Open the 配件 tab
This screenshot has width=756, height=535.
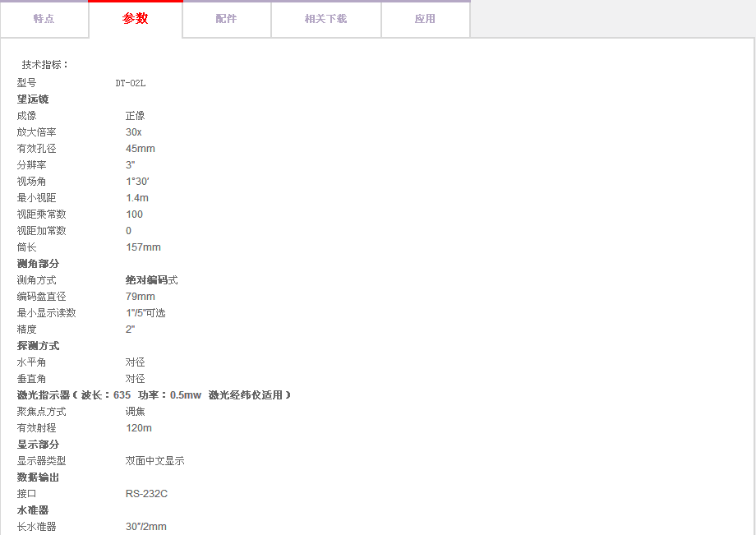coord(226,19)
